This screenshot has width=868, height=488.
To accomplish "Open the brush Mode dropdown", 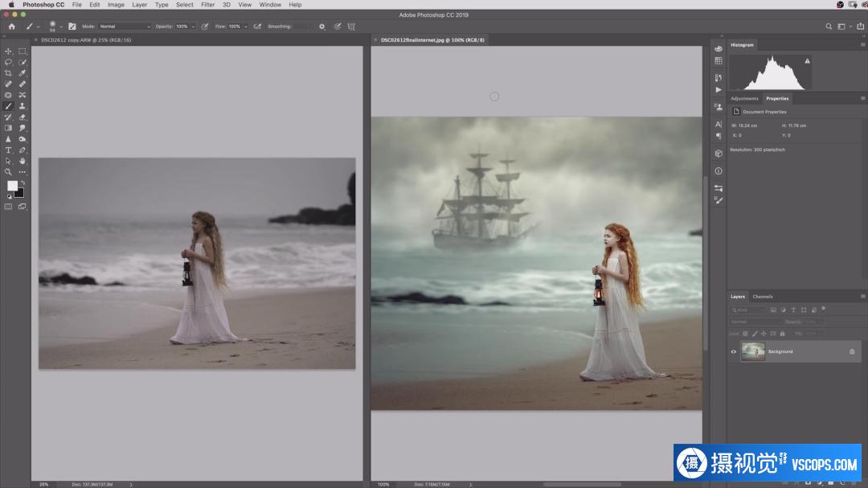I will (x=125, y=27).
